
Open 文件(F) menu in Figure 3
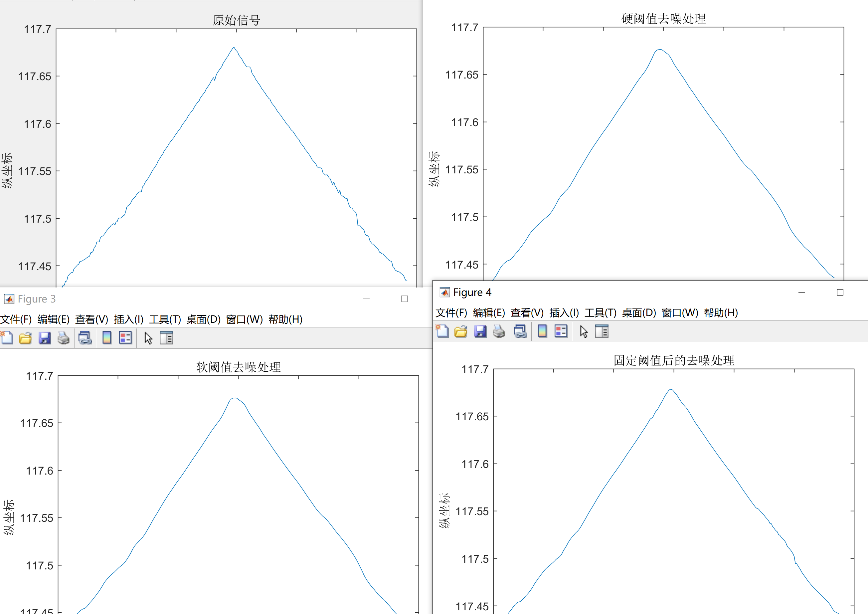16,319
